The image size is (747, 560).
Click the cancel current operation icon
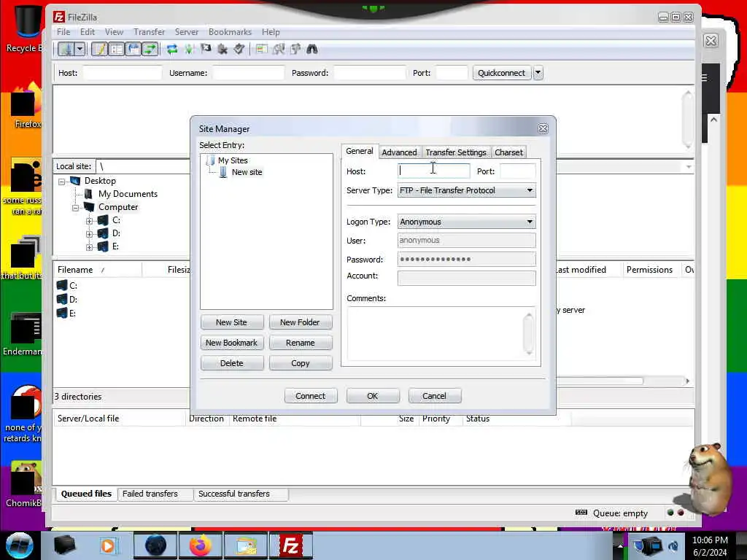coord(206,49)
